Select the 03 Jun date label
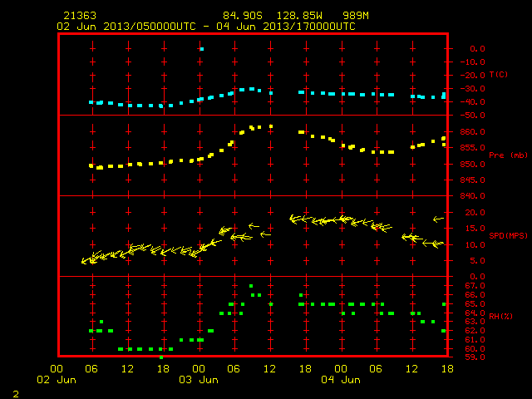532x399 pixels. point(199,380)
